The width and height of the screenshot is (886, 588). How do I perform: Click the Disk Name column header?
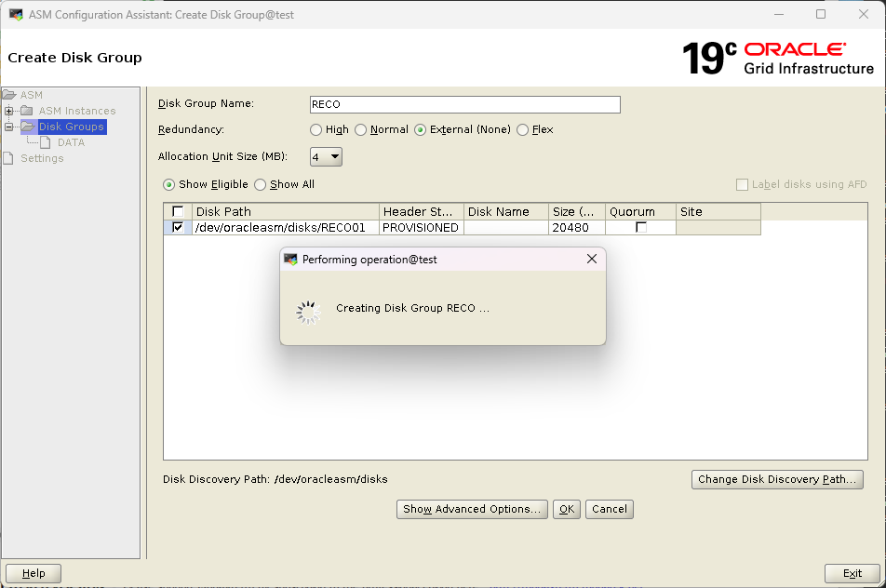click(506, 211)
